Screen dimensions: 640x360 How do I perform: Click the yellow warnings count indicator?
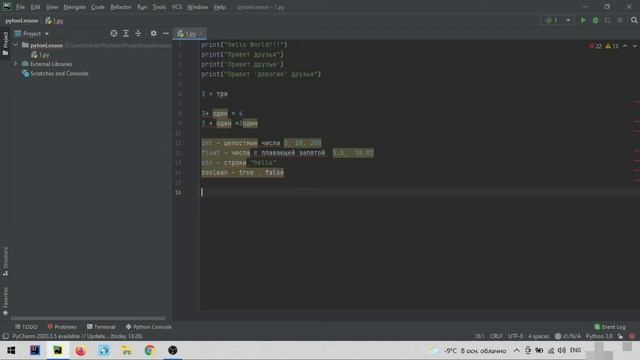click(x=612, y=46)
